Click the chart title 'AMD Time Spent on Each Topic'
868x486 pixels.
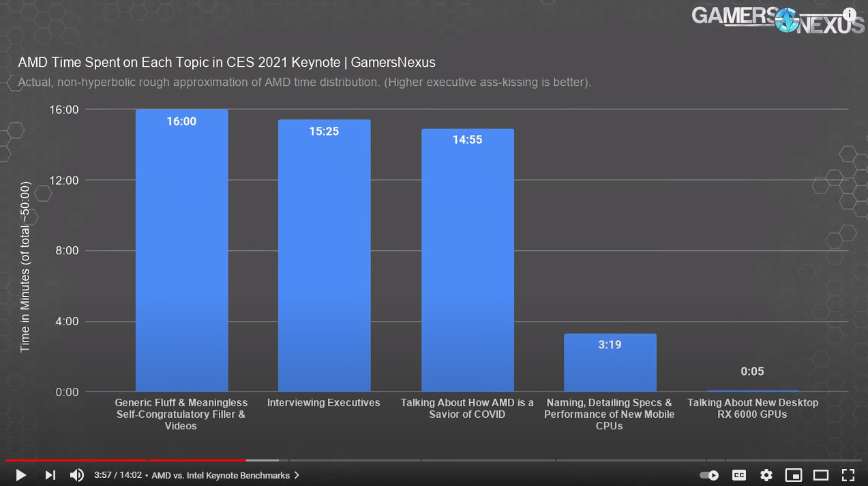[226, 63]
